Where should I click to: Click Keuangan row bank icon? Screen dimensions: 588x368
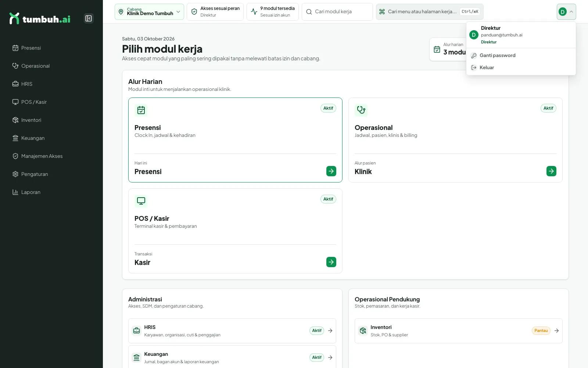point(137,358)
